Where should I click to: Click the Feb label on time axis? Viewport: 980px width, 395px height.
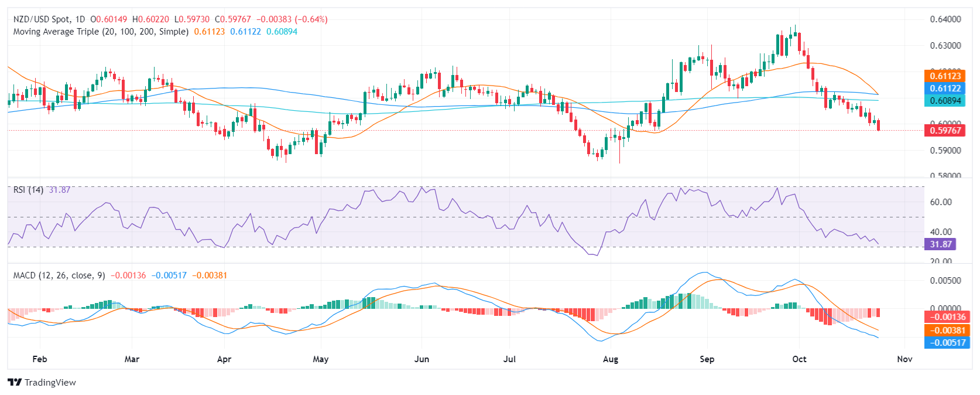click(x=40, y=359)
